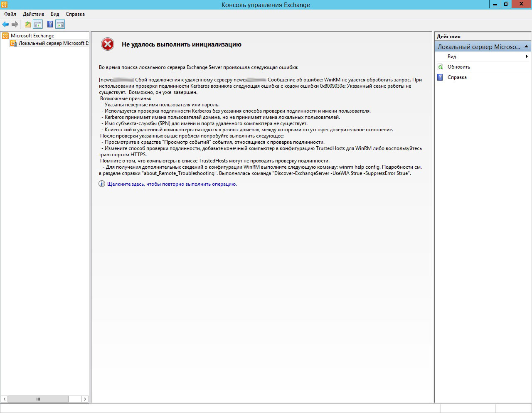Collapse the Локальный сервер actions section
The image size is (532, 413).
tap(526, 47)
